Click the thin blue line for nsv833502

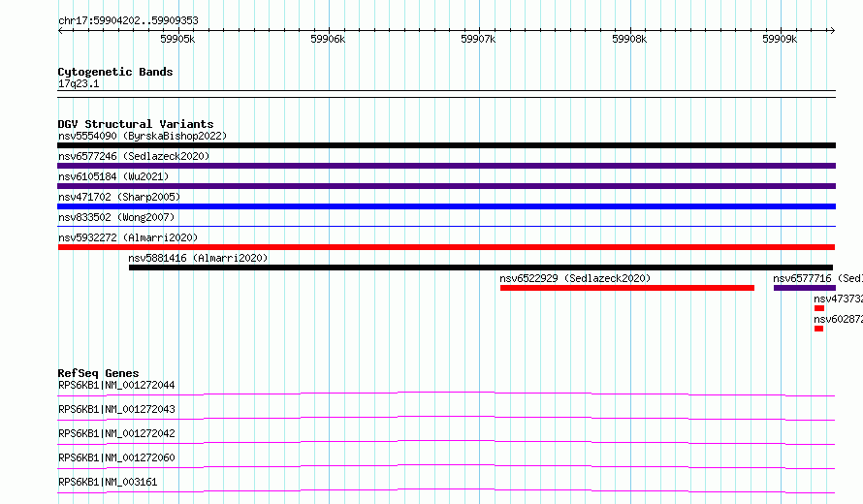446,226
